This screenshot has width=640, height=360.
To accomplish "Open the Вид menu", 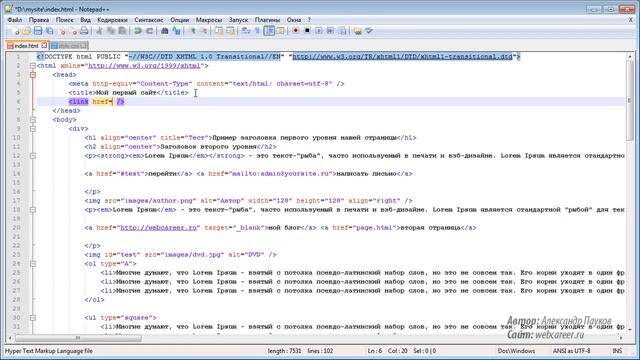I will tap(85, 20).
